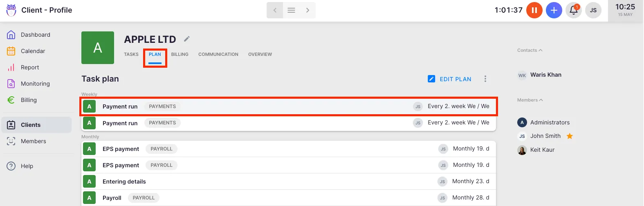The height and width of the screenshot is (206, 644).
Task: Click the blue plus add button
Action: [x=554, y=10]
